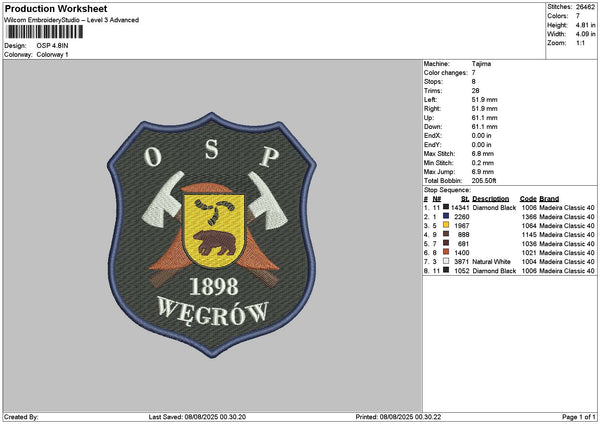Click the Max Jump value '6.9 mm'
The height and width of the screenshot is (424, 600).
pyautogui.click(x=483, y=172)
